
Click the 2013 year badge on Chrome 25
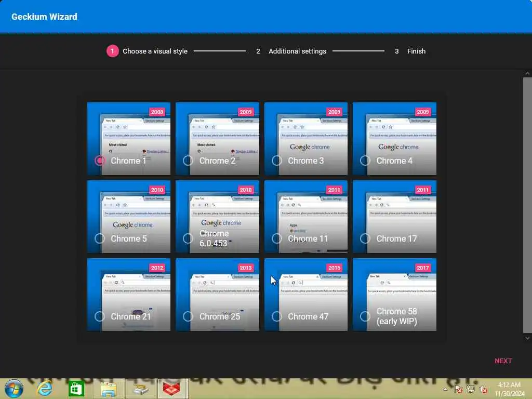(246, 268)
